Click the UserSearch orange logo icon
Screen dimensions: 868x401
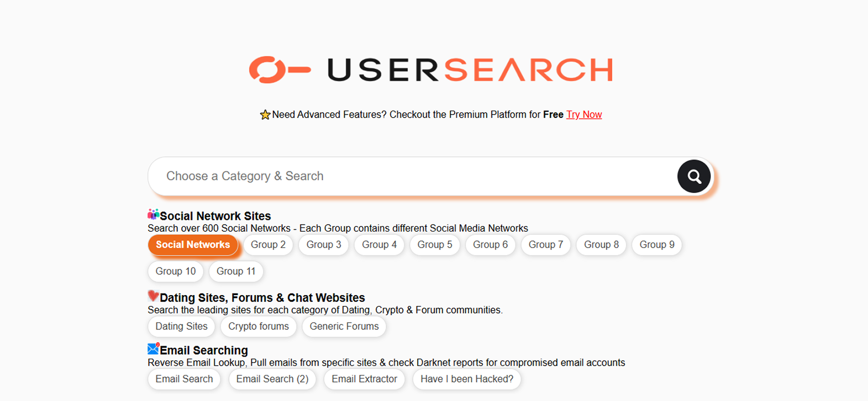click(x=280, y=69)
